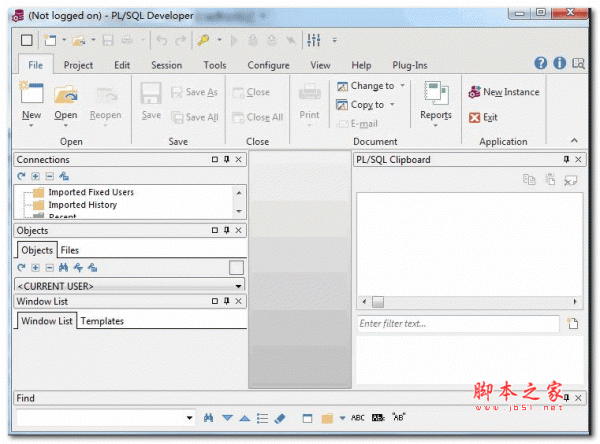Open the dropdown arrow beside Find bar folder icon
Viewport: 600px width, 444px height.
342,418
